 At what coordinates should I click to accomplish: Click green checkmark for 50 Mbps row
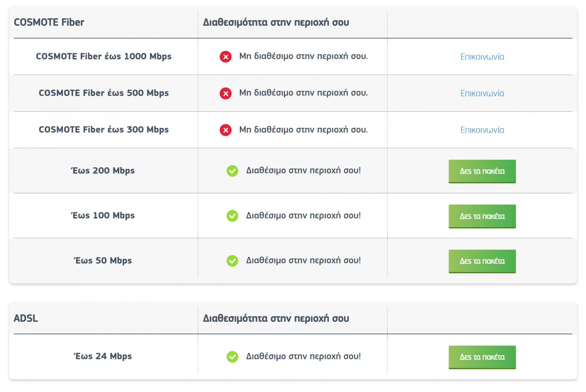(232, 261)
